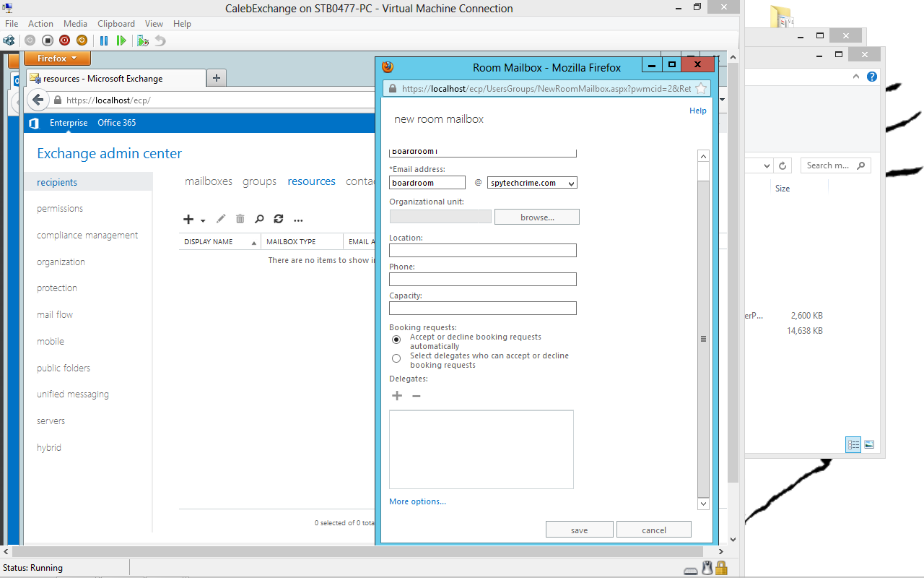
Task: Click the browse... button
Action: point(537,217)
